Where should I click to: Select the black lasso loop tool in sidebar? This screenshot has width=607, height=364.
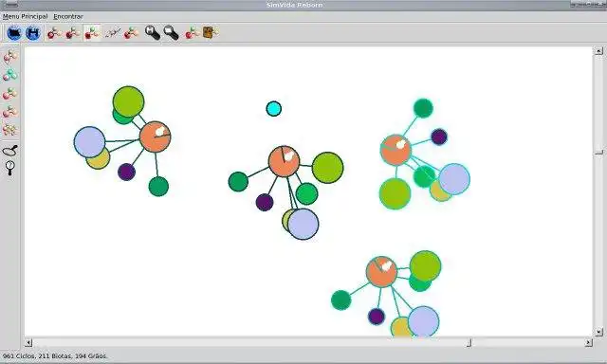pos(10,150)
